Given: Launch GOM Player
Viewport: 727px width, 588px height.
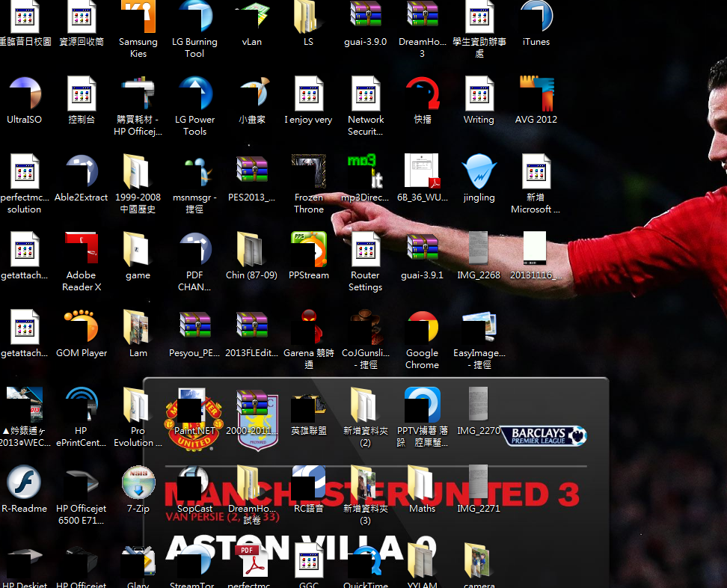Looking at the screenshot, I should [x=81, y=328].
